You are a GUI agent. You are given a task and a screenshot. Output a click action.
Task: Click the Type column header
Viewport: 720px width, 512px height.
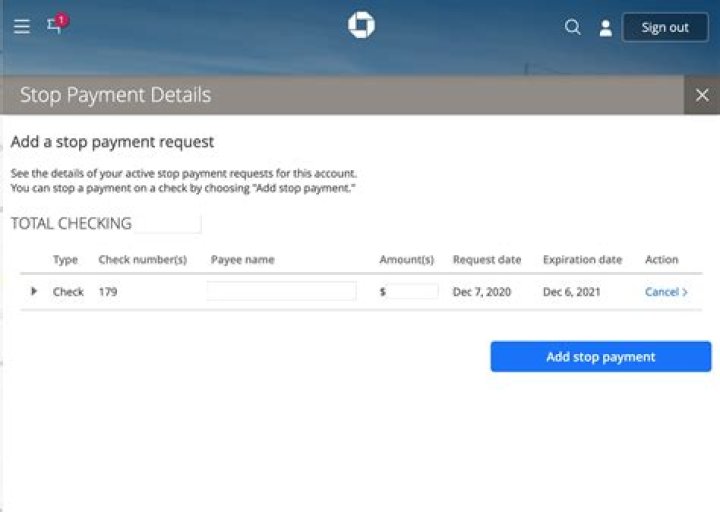click(x=65, y=260)
